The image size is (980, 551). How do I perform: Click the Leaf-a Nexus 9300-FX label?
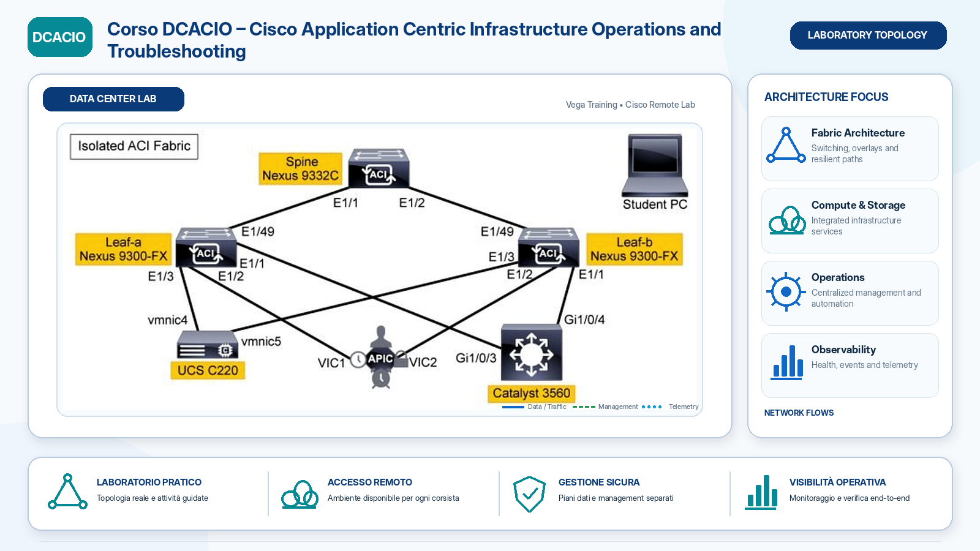123,249
